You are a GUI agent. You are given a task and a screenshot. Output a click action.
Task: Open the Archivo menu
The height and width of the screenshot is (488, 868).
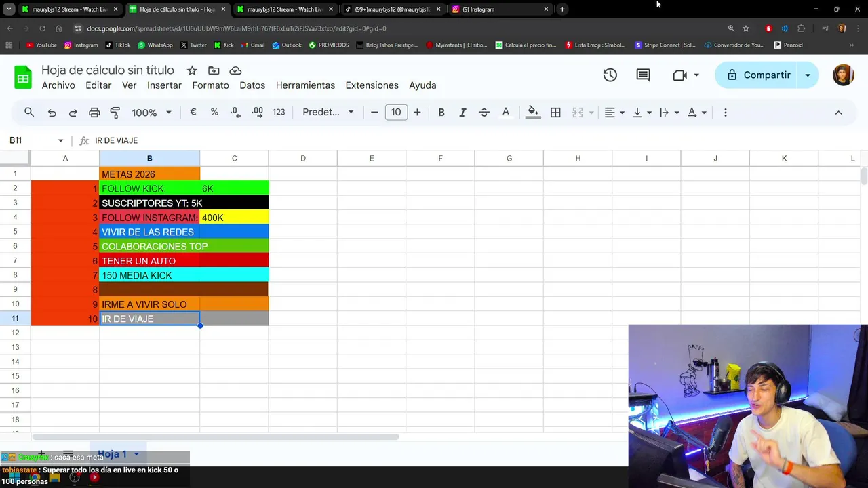tap(58, 85)
